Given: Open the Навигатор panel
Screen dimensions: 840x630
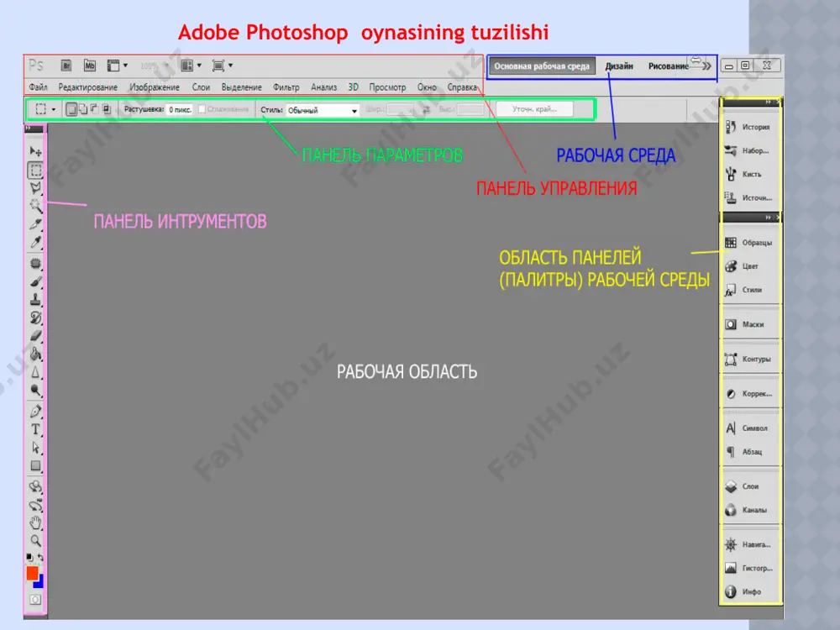Looking at the screenshot, I should click(749, 545).
